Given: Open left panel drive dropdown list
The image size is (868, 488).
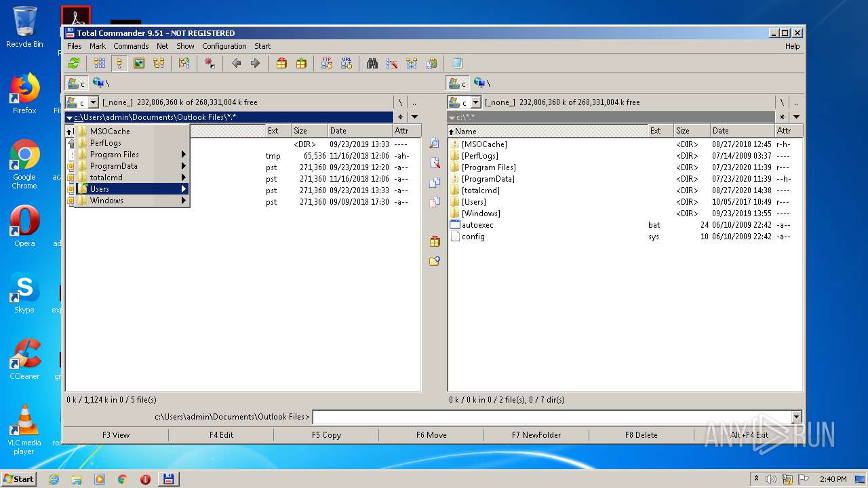Looking at the screenshot, I should coord(94,102).
